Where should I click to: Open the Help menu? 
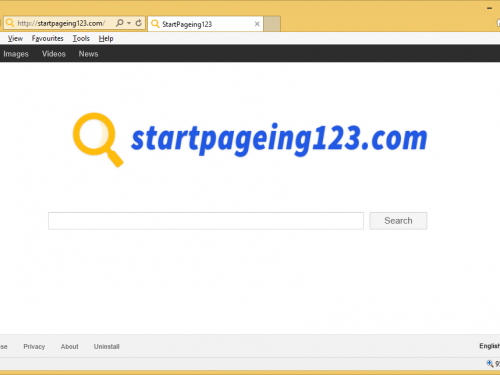click(x=106, y=39)
